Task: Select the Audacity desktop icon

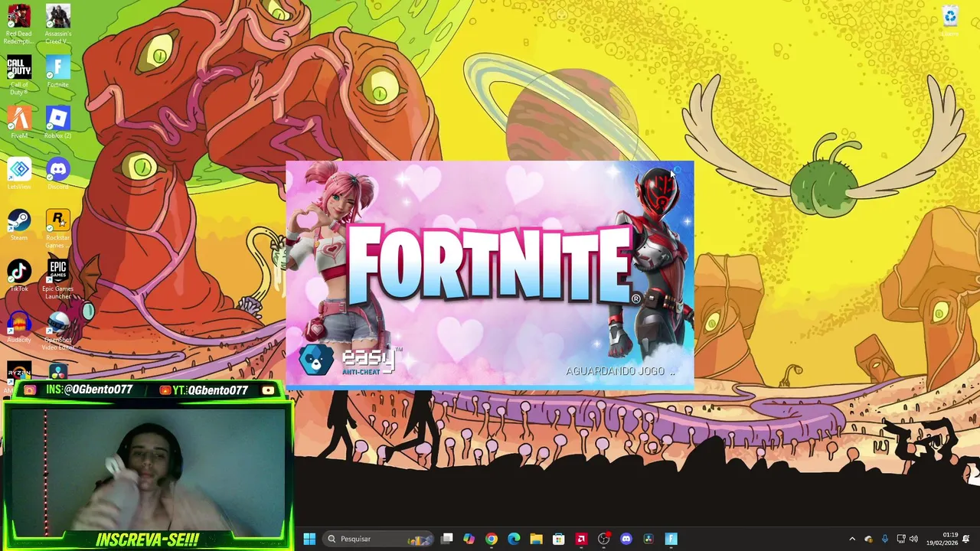Action: [19, 328]
